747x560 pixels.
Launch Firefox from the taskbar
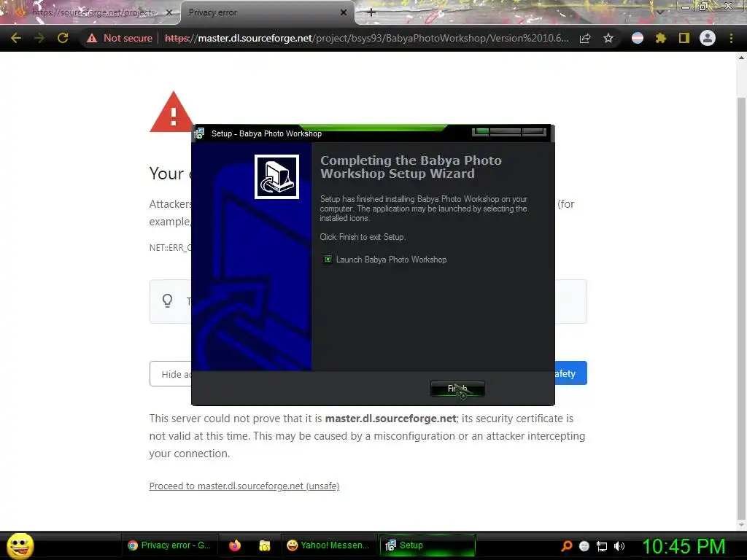click(x=235, y=545)
